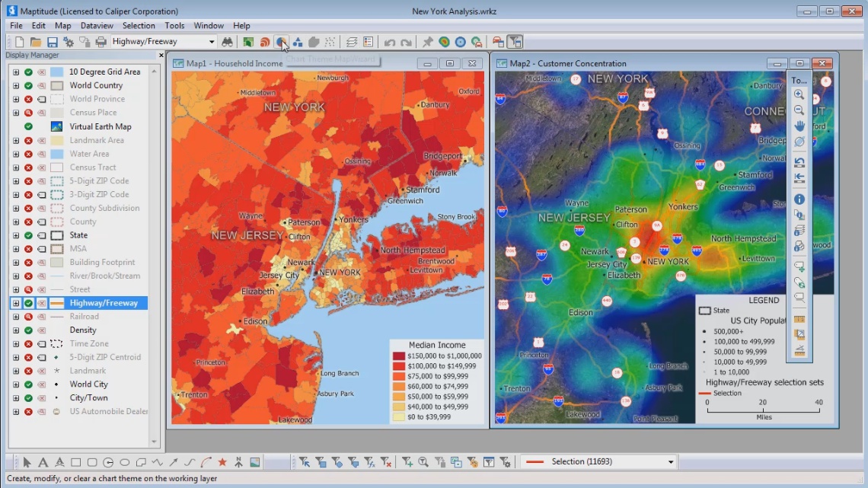Image resolution: width=868 pixels, height=488 pixels.
Task: Click the Undo icon in the toolbar
Action: (x=390, y=42)
